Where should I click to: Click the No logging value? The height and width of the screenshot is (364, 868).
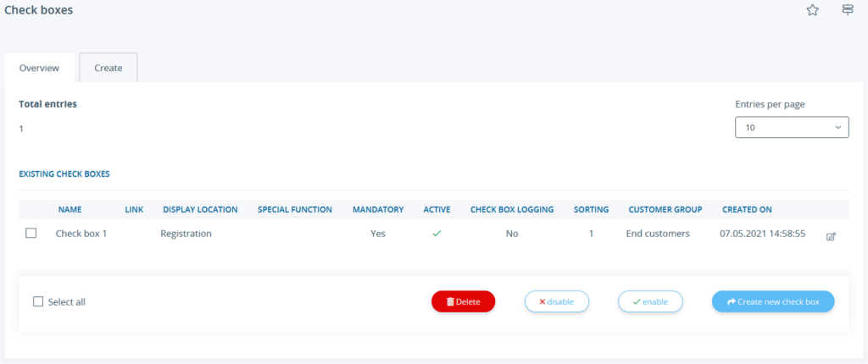512,234
